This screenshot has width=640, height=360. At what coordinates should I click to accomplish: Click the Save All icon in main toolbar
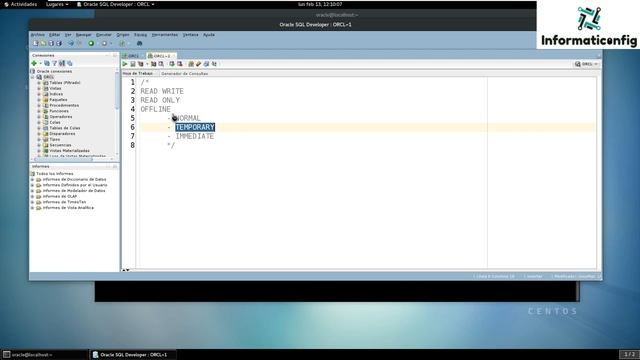pos(59,43)
